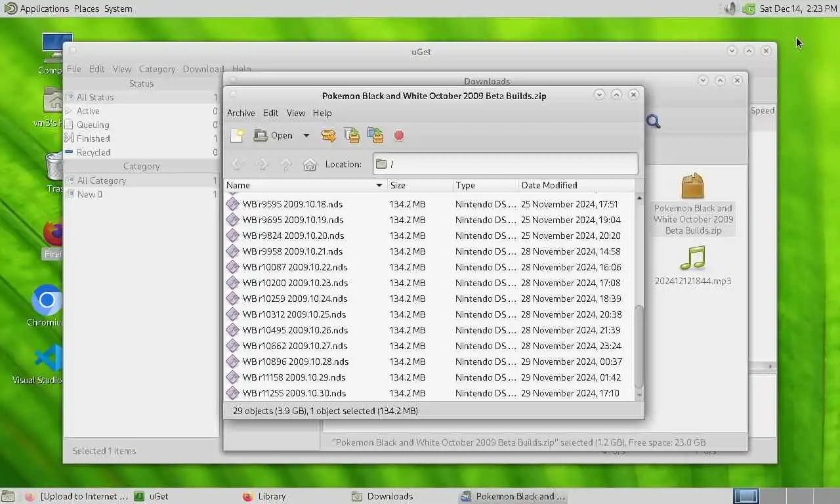Click the greyed-out Forward arrow in location bar
840x504 pixels.
pyautogui.click(x=262, y=164)
